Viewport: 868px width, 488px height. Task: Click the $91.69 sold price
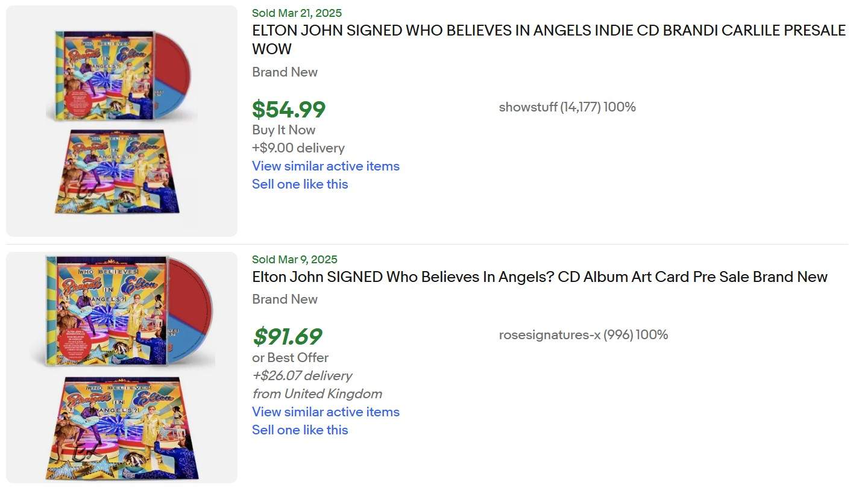click(x=288, y=337)
